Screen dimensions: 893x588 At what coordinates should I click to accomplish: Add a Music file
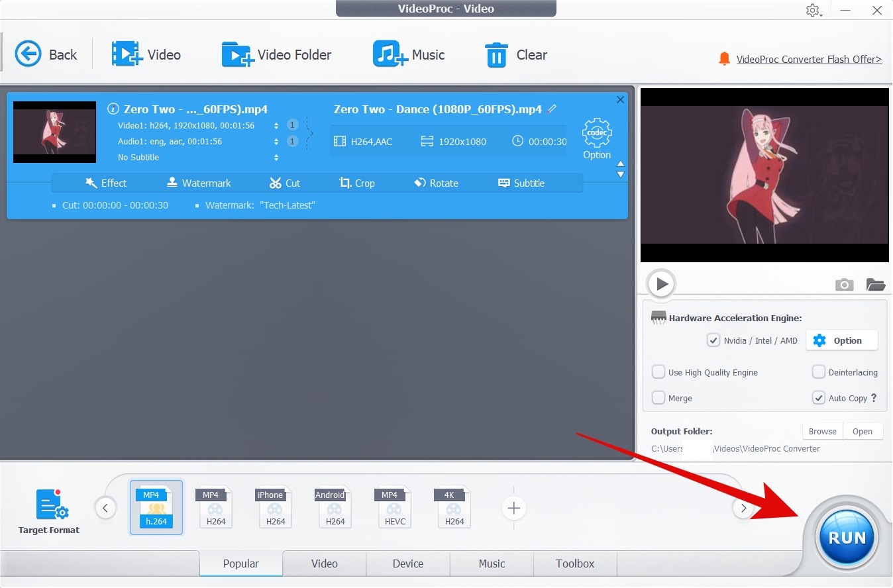tap(408, 54)
